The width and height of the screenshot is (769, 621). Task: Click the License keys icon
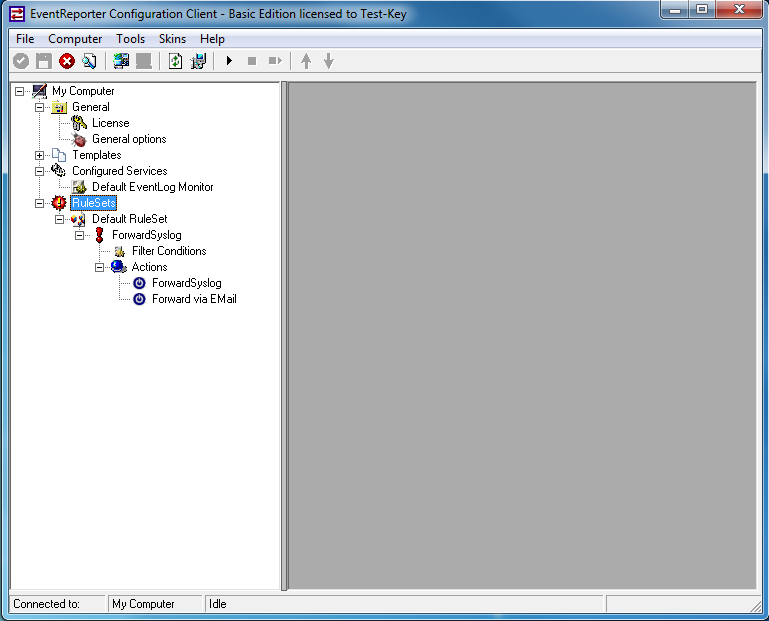pyautogui.click(x=78, y=123)
